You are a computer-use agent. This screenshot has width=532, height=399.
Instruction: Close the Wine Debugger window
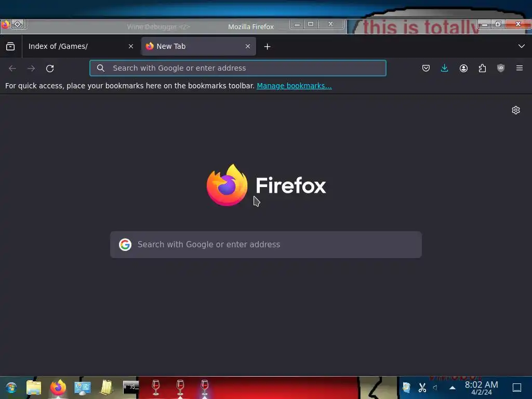(x=331, y=24)
